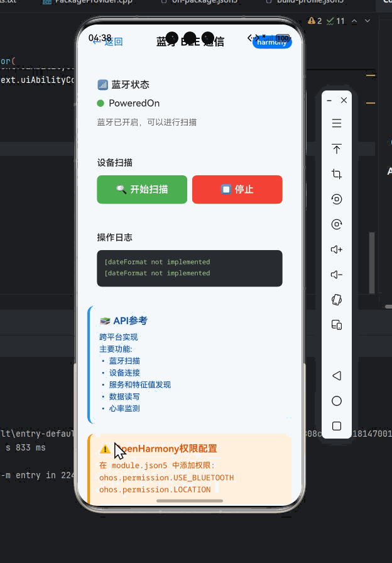392x563 pixels.
Task: Click ohos.permission.LOCATION text
Action: (x=155, y=489)
